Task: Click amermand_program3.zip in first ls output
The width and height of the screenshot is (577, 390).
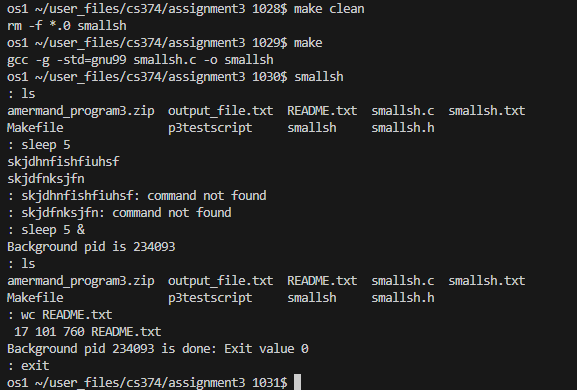Action: click(81, 111)
